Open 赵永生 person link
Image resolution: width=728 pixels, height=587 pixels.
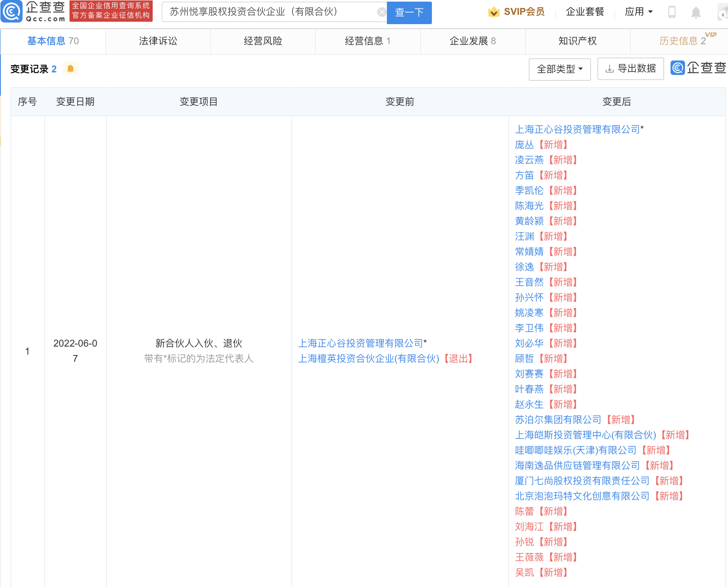point(529,404)
